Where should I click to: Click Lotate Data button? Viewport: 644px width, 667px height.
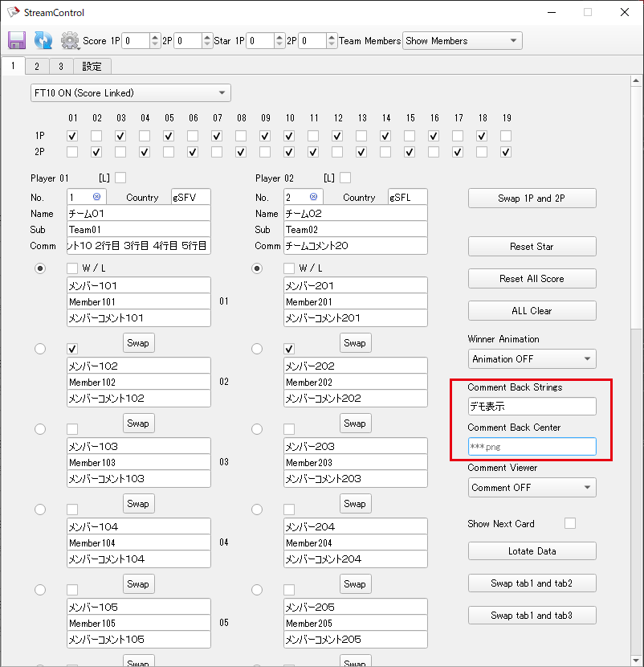click(x=532, y=550)
